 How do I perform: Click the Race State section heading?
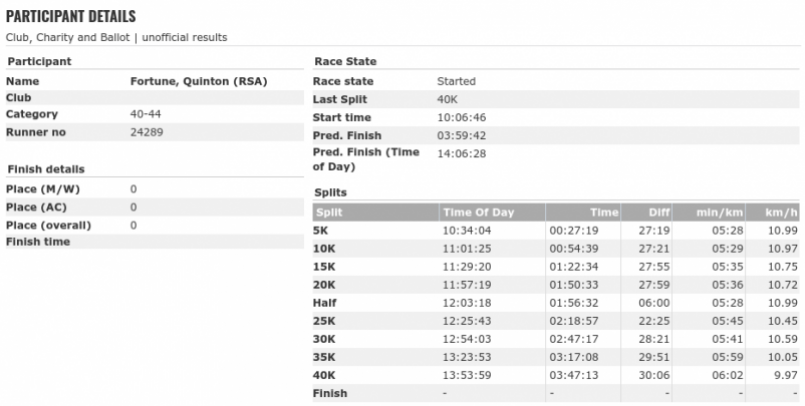[344, 62]
